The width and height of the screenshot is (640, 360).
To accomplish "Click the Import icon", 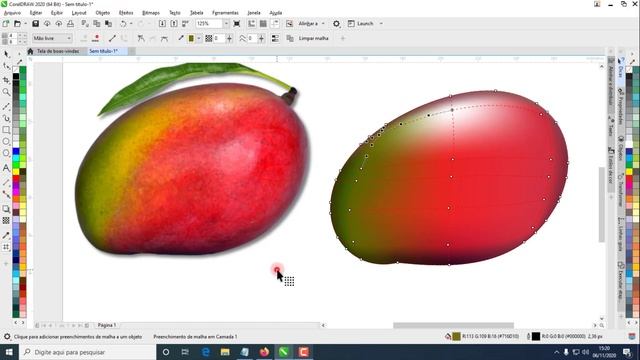I will pyautogui.click(x=162, y=24).
